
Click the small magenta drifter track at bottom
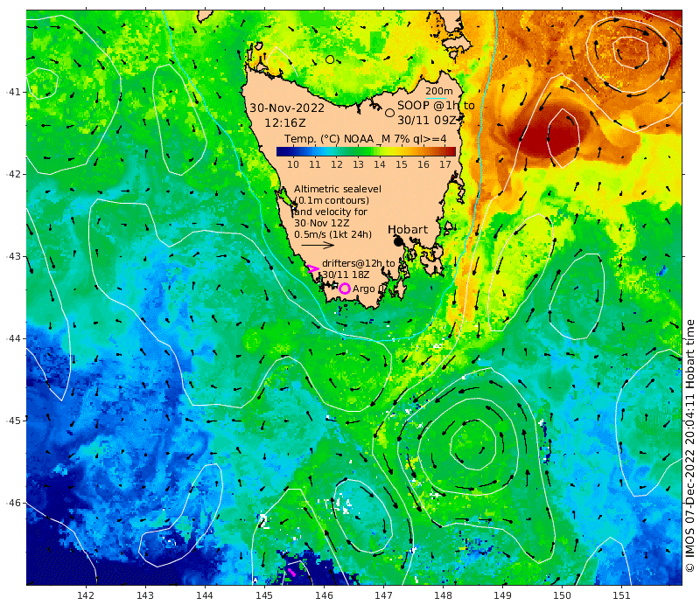point(291,572)
